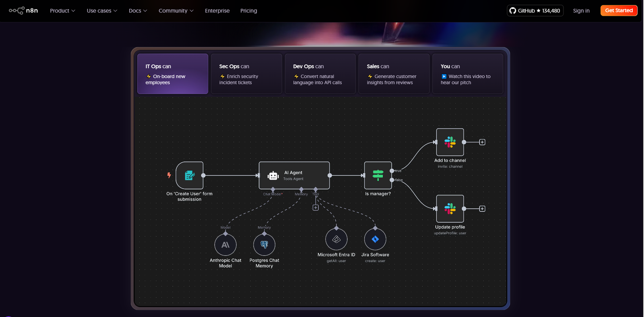The width and height of the screenshot is (644, 317).
Task: Select the Sales use case tab
Action: (x=394, y=74)
